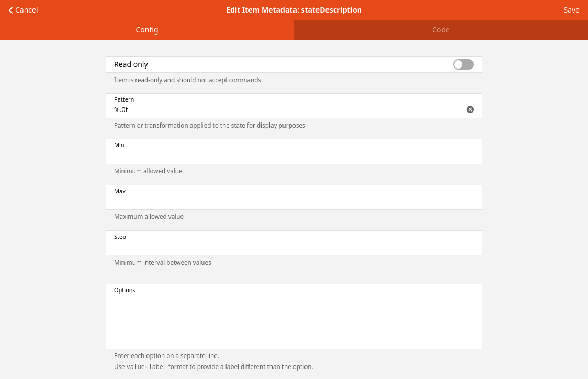Viewport: 588px width, 379px height.
Task: Click the Pattern or transformation description text
Action: tap(209, 126)
